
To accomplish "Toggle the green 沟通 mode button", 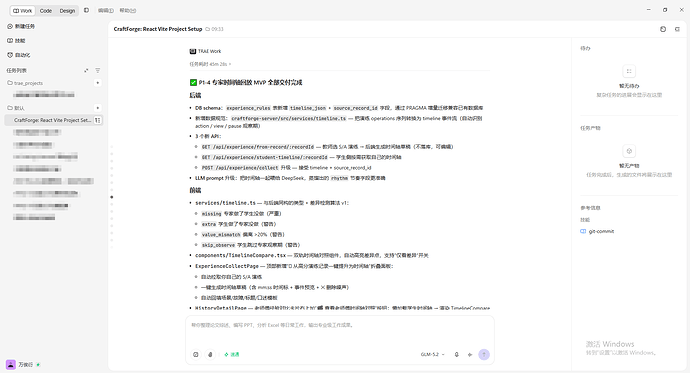I will tap(232, 355).
